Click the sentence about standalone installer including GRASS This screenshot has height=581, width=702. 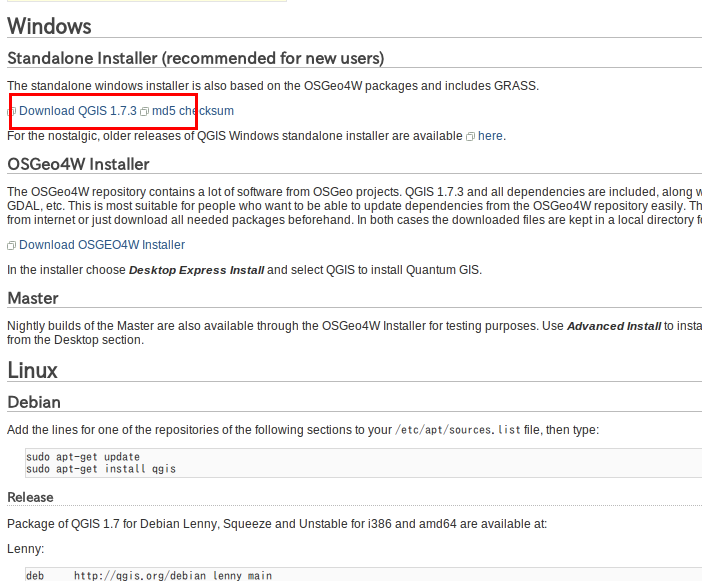(x=273, y=86)
